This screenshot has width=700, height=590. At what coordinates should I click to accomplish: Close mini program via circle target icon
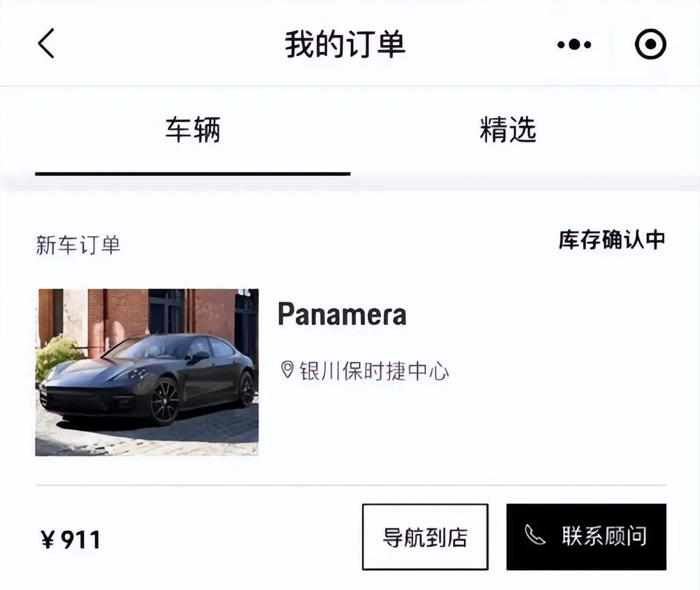651,44
